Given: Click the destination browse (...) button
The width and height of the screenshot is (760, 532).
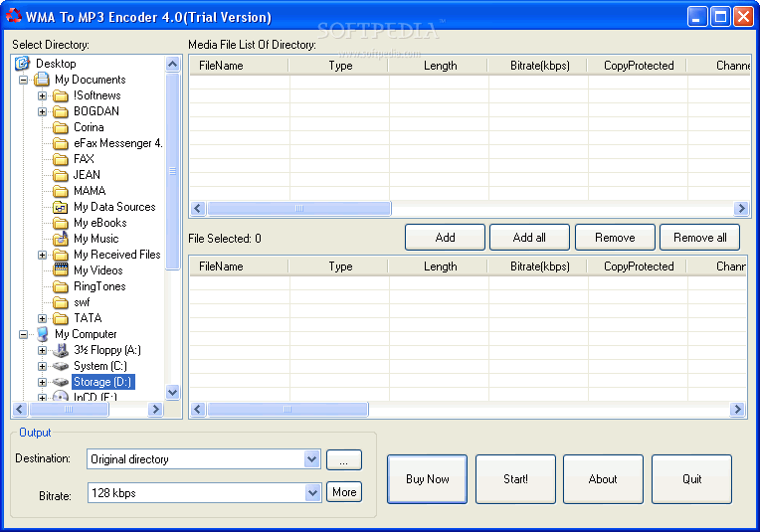Looking at the screenshot, I should 344,459.
